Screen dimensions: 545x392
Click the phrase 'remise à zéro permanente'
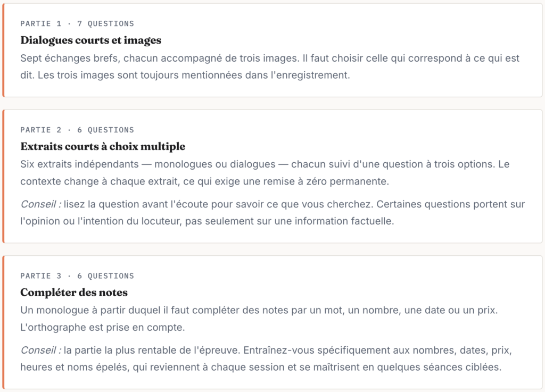326,181
